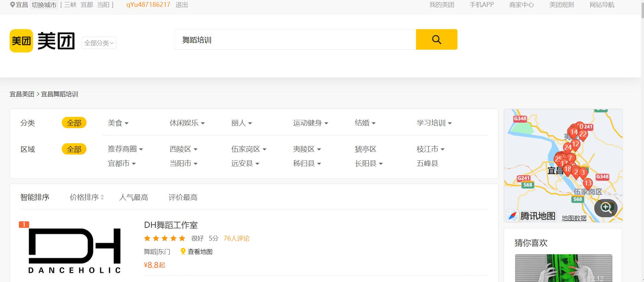Open DH舞蹈工作室 listing title
This screenshot has height=282, width=644.
click(x=171, y=225)
